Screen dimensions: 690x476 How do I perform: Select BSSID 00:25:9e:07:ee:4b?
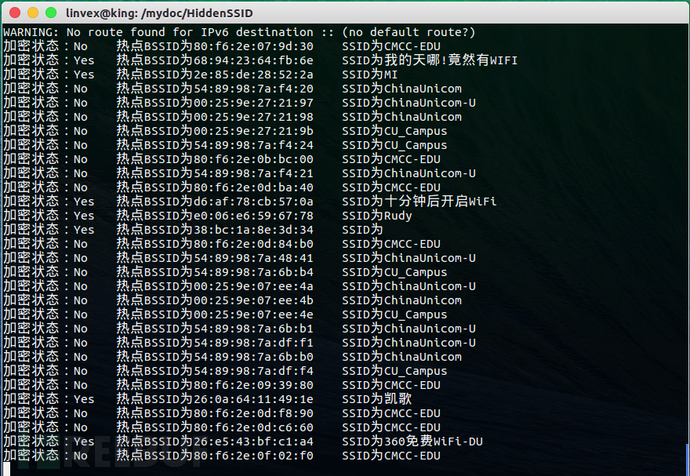(x=253, y=300)
